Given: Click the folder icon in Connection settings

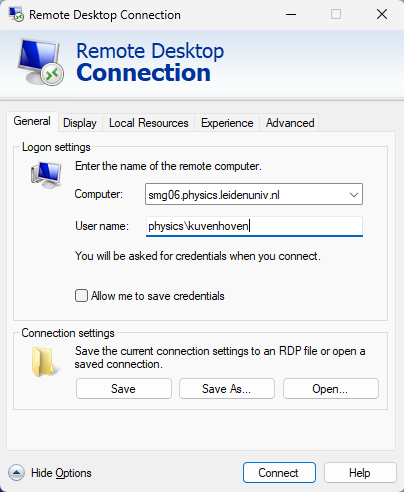Looking at the screenshot, I should click(x=45, y=362).
